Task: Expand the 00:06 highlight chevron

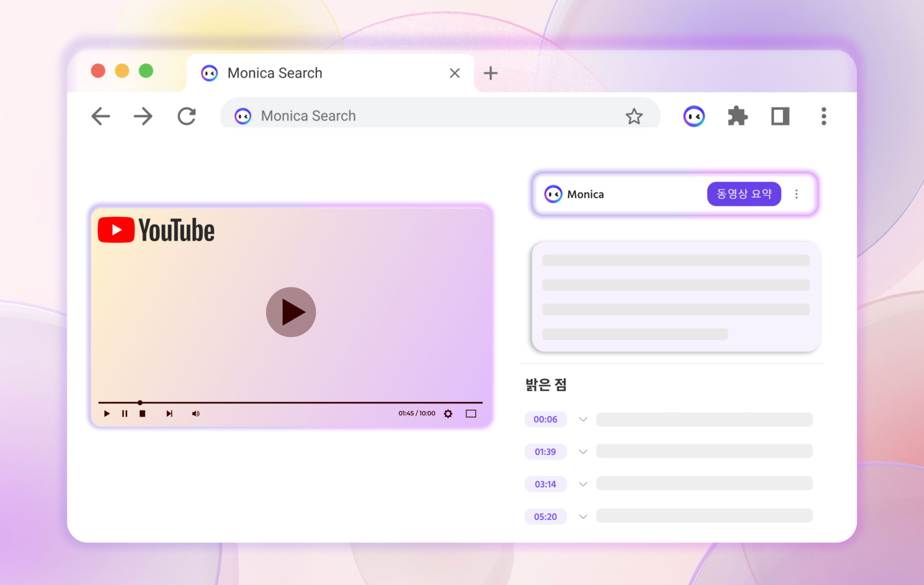Action: pyautogui.click(x=583, y=419)
